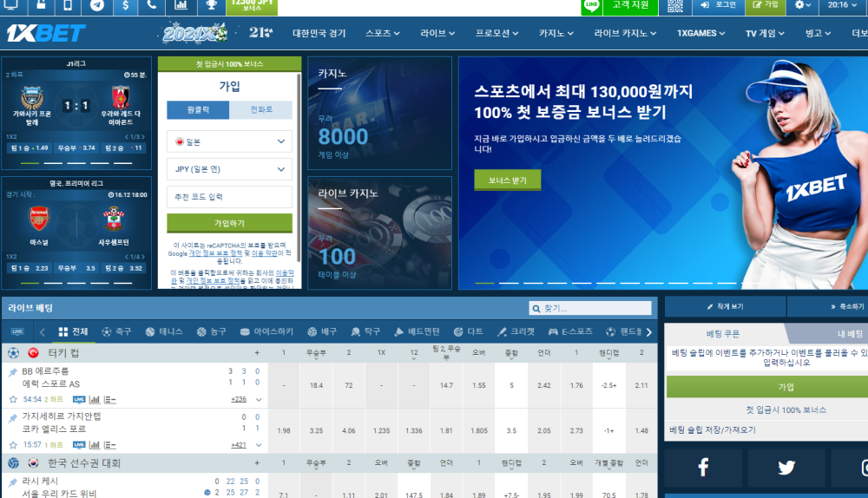Open the LINE messenger icon
Image resolution: width=868 pixels, height=498 pixels.
click(x=591, y=6)
